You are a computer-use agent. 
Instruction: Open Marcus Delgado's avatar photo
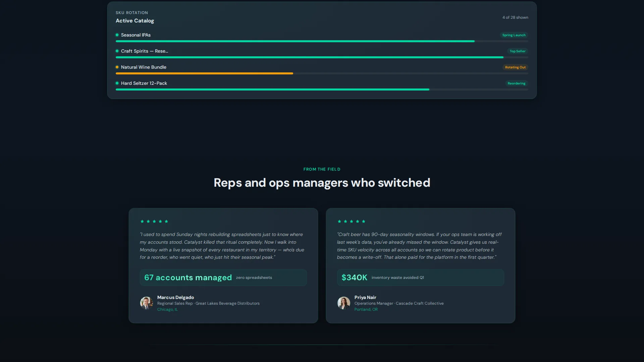tap(147, 303)
